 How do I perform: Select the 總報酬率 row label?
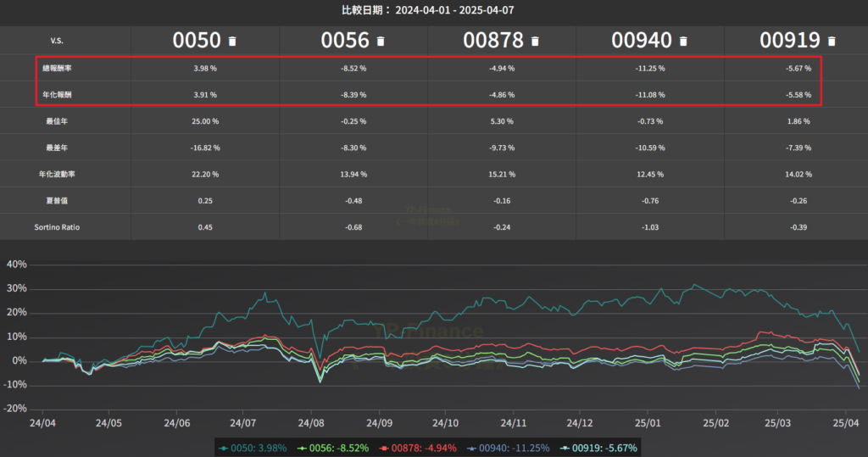[x=57, y=68]
